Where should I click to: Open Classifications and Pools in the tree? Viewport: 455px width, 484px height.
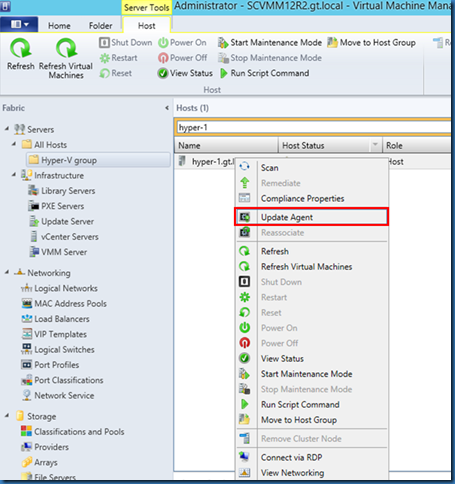tap(72, 431)
